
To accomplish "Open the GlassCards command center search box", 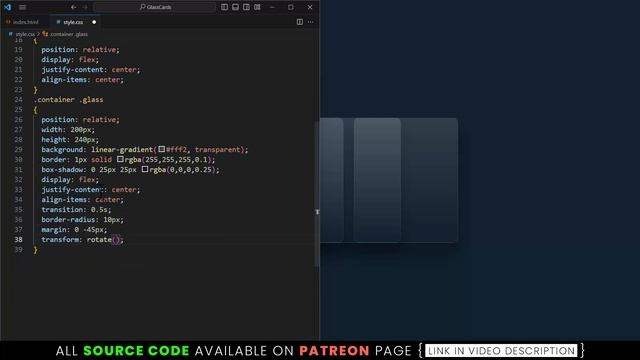I will click(155, 7).
